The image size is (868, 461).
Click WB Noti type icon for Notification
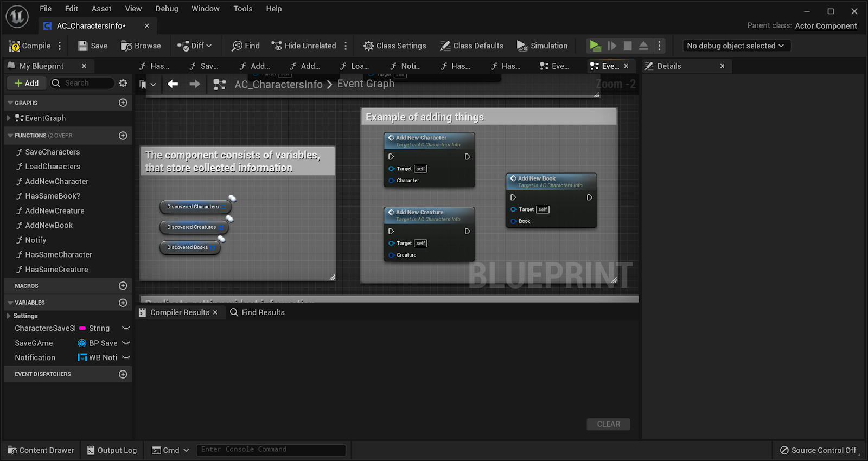tap(82, 357)
